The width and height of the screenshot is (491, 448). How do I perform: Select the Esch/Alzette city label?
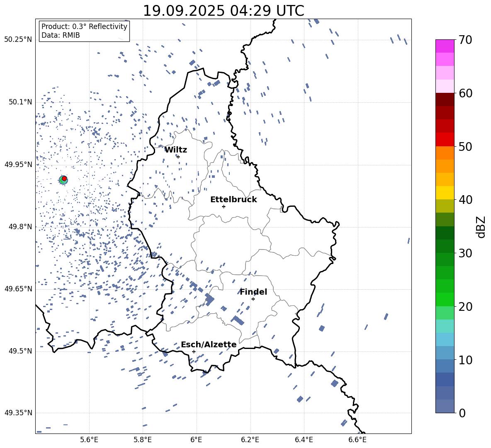(x=209, y=344)
